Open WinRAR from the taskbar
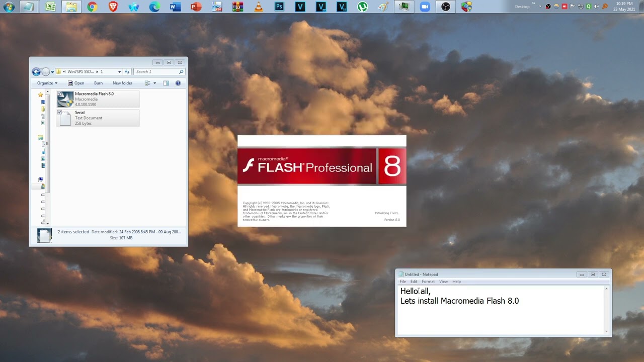The image size is (644, 362). click(238, 7)
